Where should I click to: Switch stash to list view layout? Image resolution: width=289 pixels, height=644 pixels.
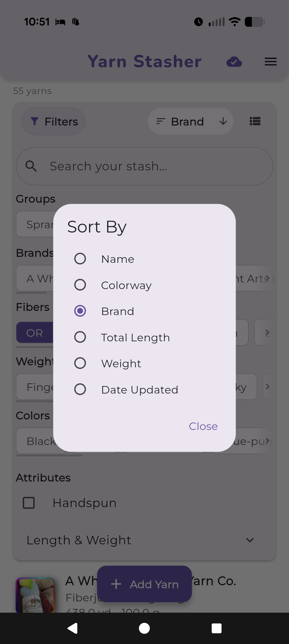(x=254, y=121)
